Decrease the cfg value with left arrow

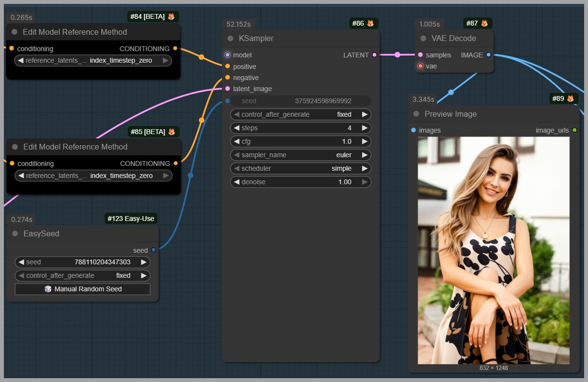pos(236,141)
